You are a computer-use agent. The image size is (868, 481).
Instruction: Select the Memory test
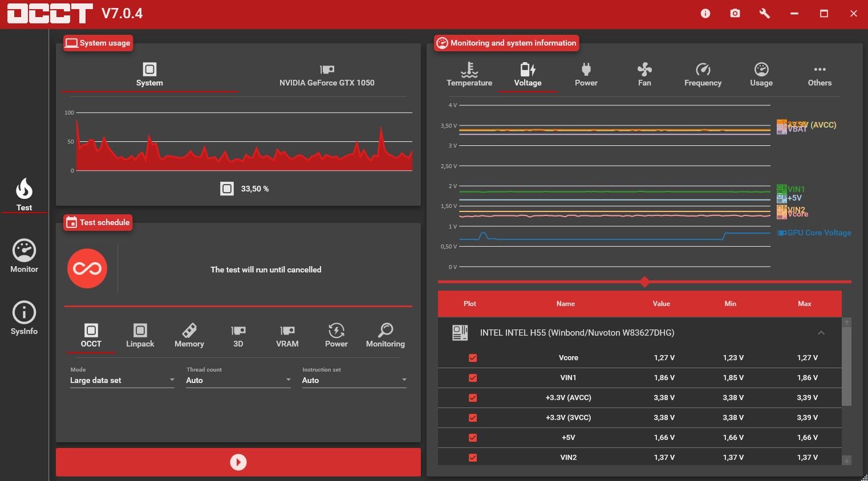pos(189,336)
